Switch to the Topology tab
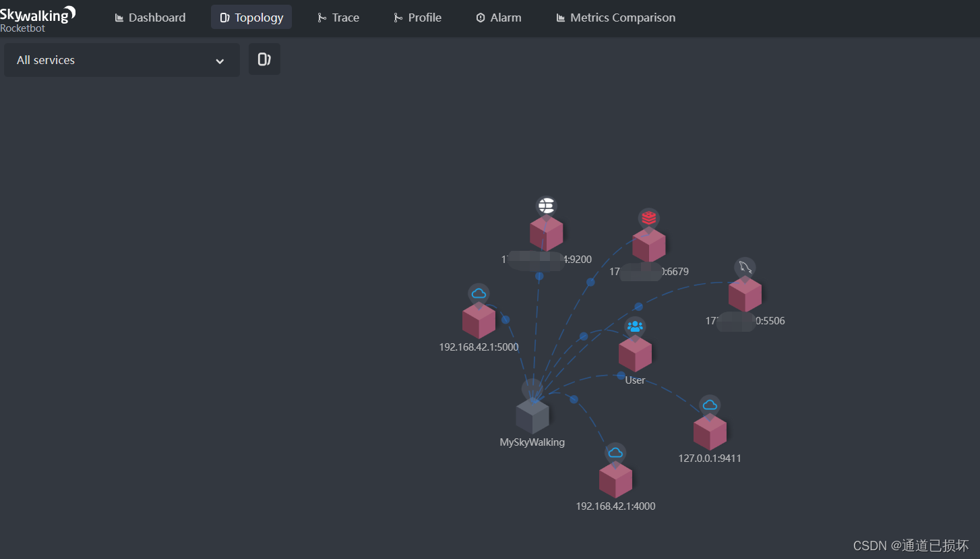The height and width of the screenshot is (559, 980). (x=251, y=18)
